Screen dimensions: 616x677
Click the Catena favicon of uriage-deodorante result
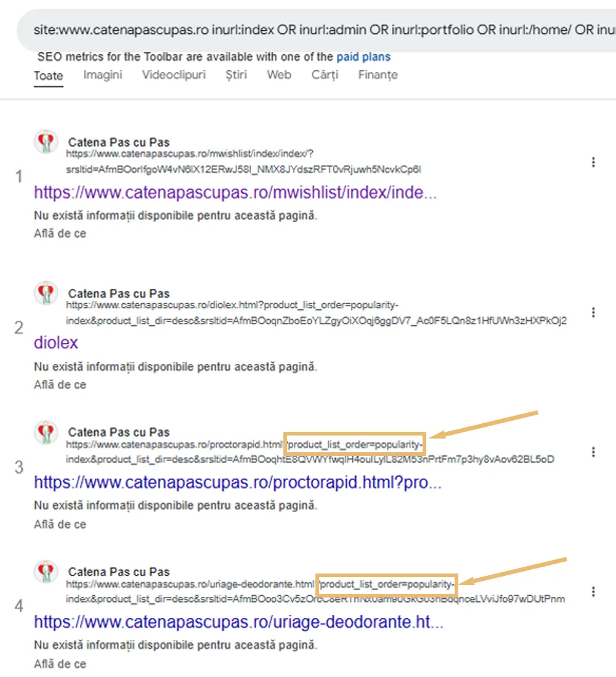click(x=46, y=572)
